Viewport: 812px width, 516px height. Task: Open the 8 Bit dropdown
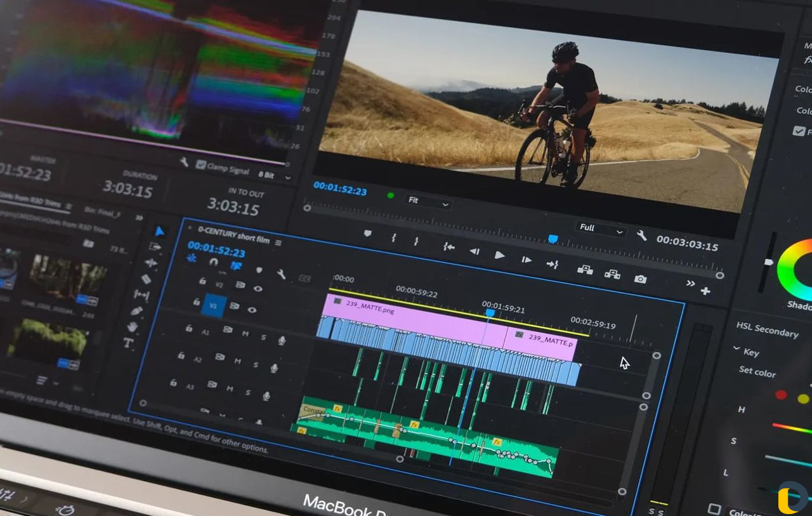pyautogui.click(x=274, y=175)
